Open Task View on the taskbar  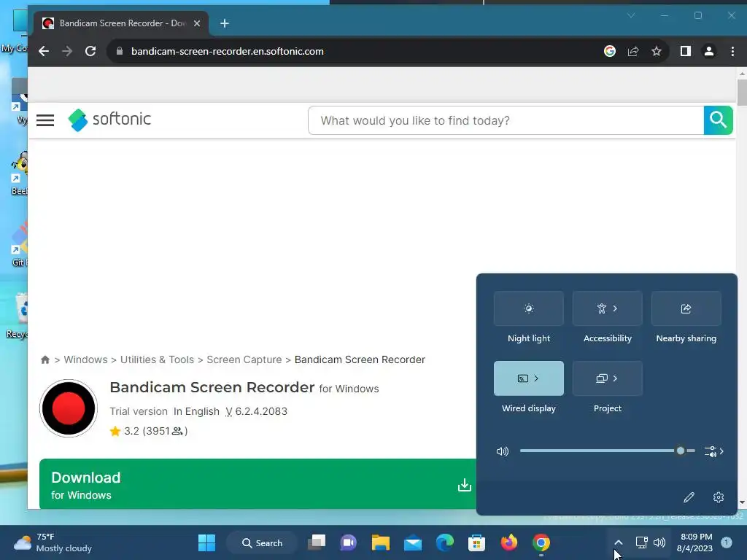pyautogui.click(x=317, y=542)
